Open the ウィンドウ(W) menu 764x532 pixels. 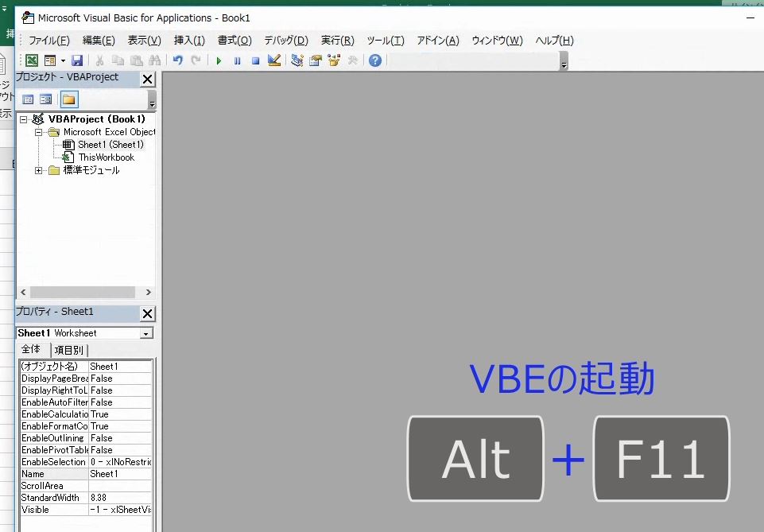click(497, 41)
